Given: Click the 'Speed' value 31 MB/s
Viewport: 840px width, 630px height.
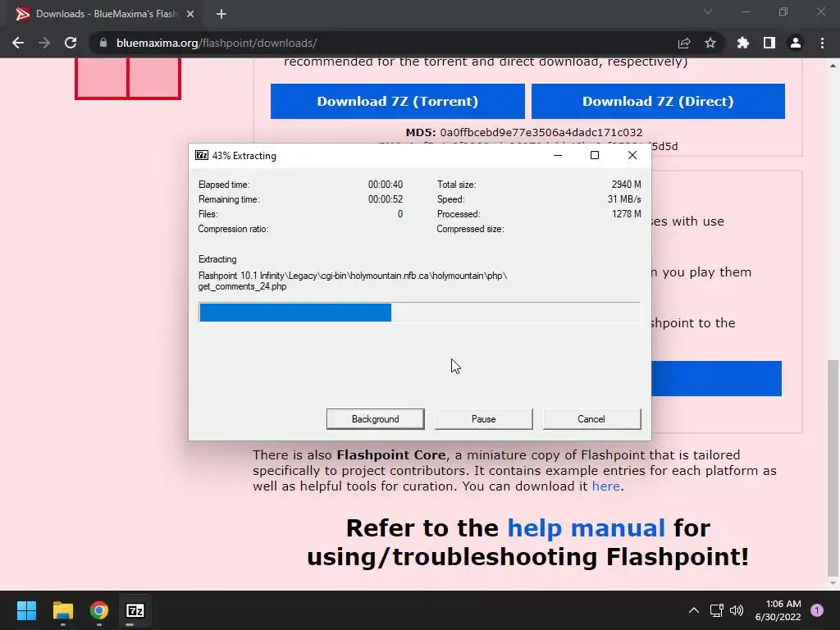Looking at the screenshot, I should (x=624, y=199).
